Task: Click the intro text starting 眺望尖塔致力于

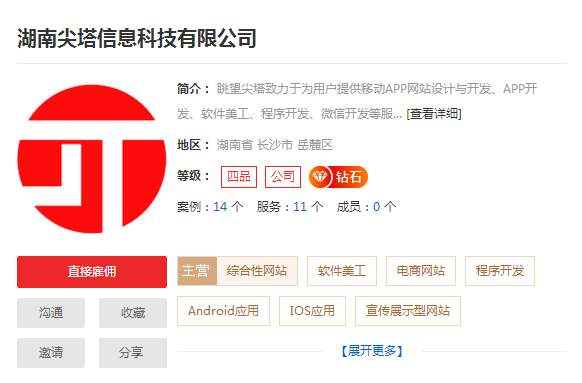Action: click(358, 101)
